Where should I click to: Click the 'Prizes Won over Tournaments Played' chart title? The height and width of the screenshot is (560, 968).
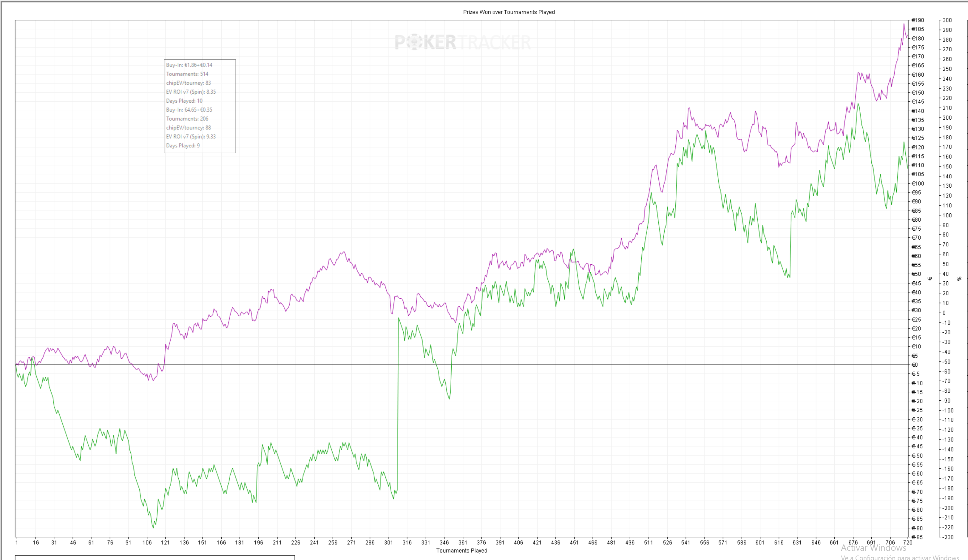pos(509,12)
